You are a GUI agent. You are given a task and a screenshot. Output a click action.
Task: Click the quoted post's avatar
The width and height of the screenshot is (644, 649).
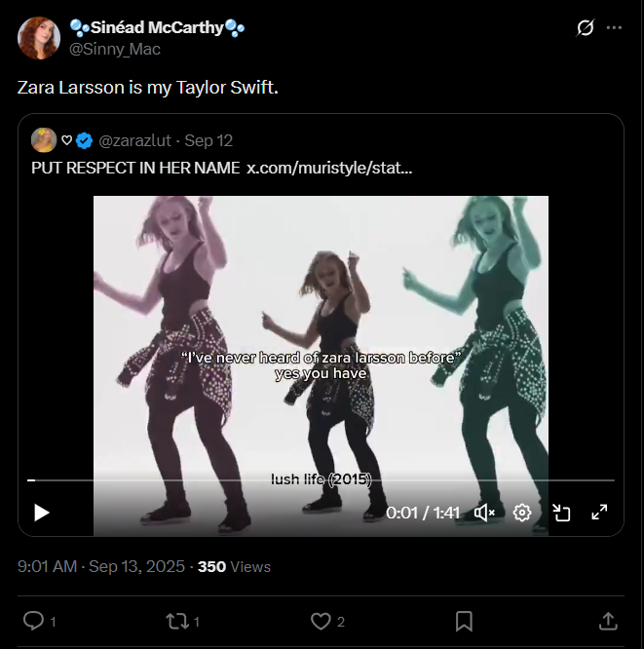tap(44, 140)
